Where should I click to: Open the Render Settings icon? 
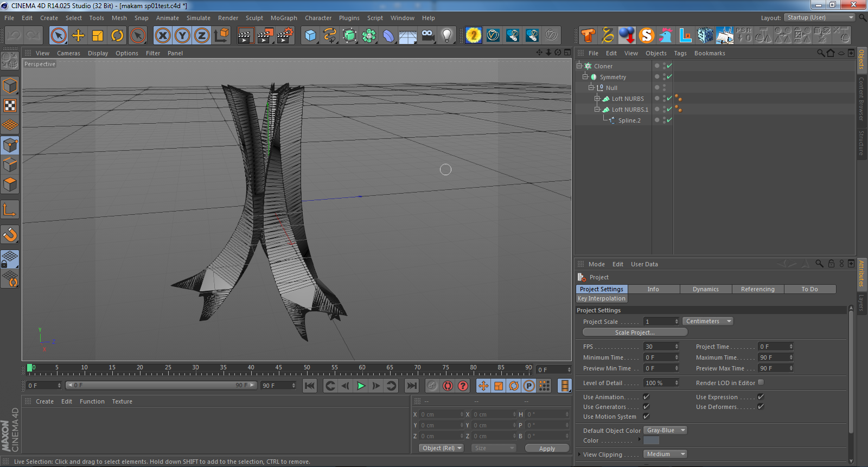pos(285,36)
